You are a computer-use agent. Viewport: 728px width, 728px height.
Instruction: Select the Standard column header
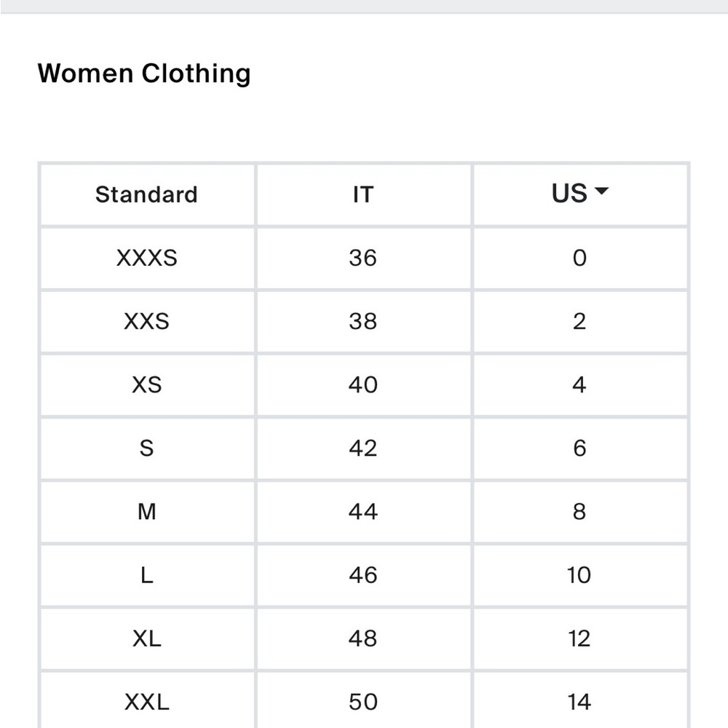[x=147, y=194]
